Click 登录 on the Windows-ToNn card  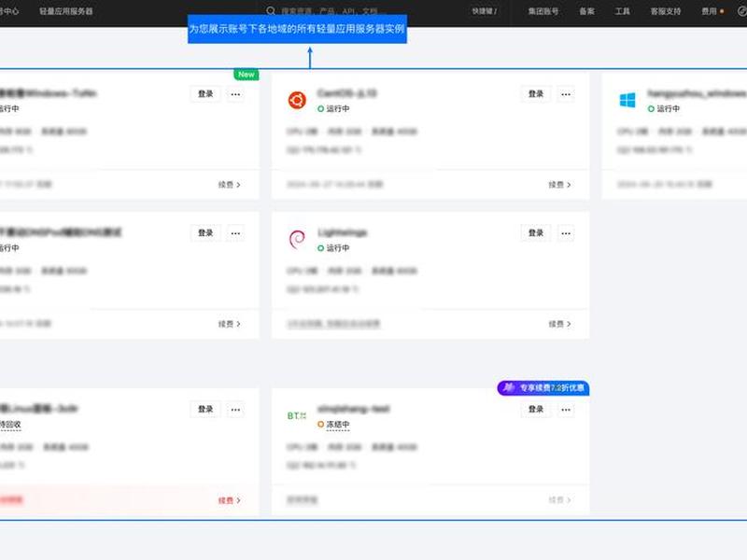pos(205,94)
